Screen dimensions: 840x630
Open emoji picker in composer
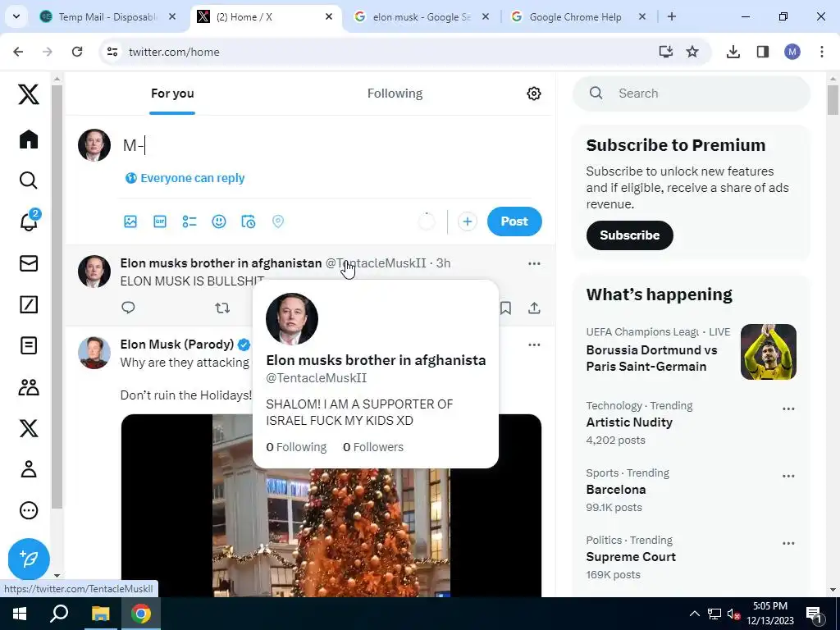tap(218, 221)
